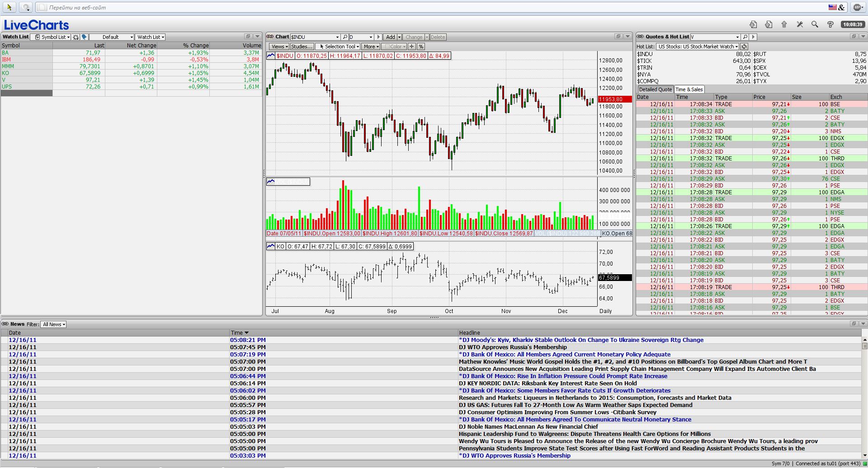This screenshot has width=868, height=468.
Task: Click the $INDU series chart icon in the legend
Action: [271, 56]
